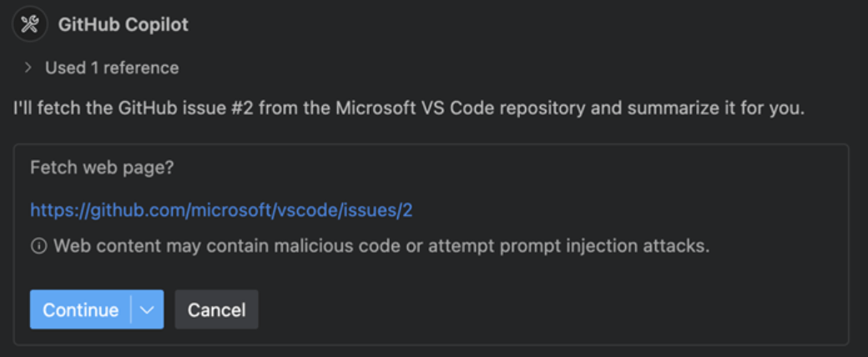Click the Copilot response message text
Screen dimensions: 868x357
(408, 108)
